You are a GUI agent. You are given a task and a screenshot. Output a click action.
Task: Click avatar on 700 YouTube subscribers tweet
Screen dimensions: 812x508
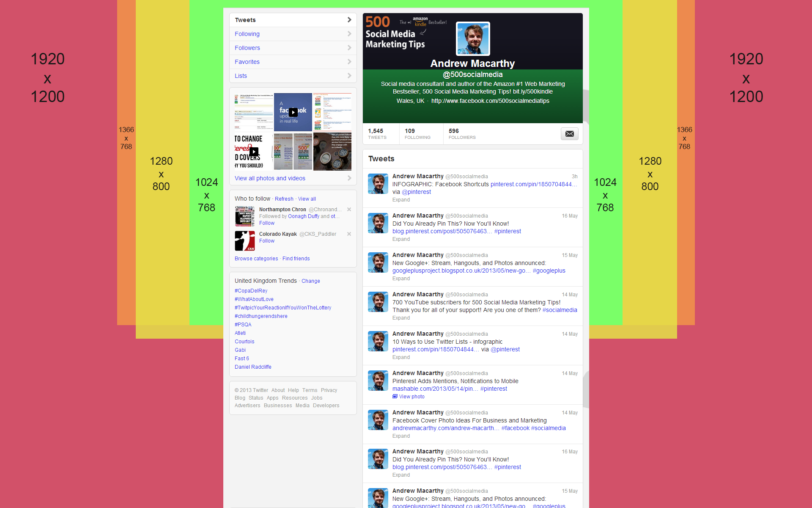[x=378, y=302]
